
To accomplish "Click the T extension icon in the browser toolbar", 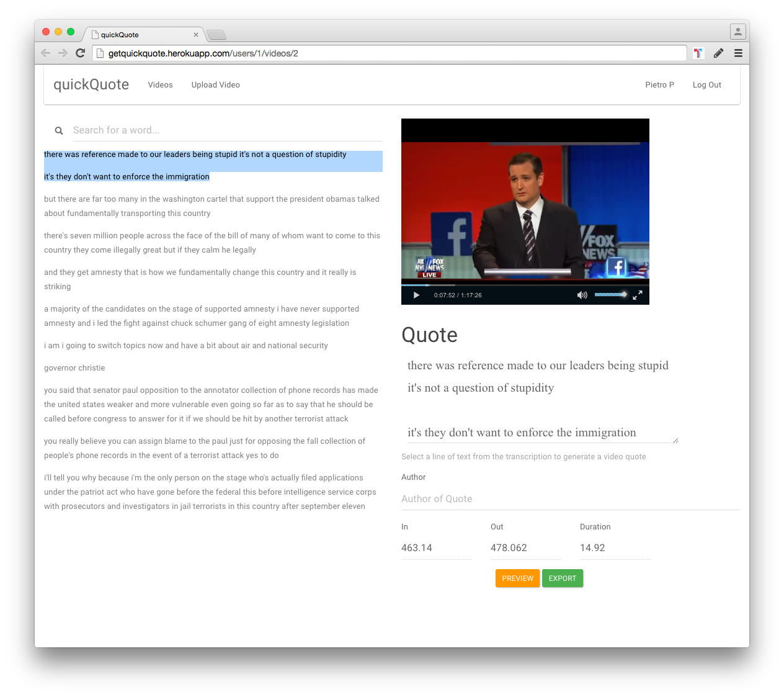I will click(698, 53).
